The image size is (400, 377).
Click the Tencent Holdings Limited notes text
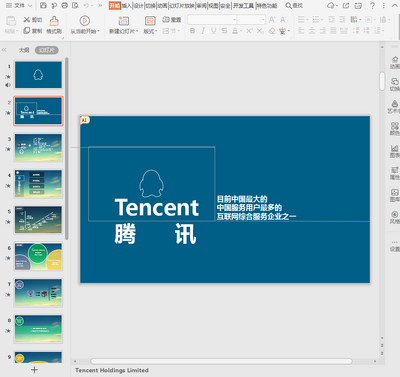point(112,370)
